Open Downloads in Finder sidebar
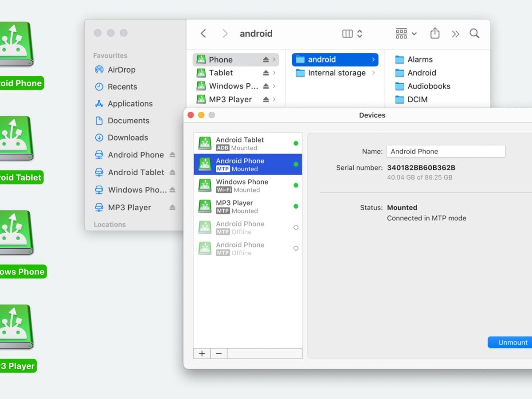Image resolution: width=532 pixels, height=399 pixels. point(127,137)
